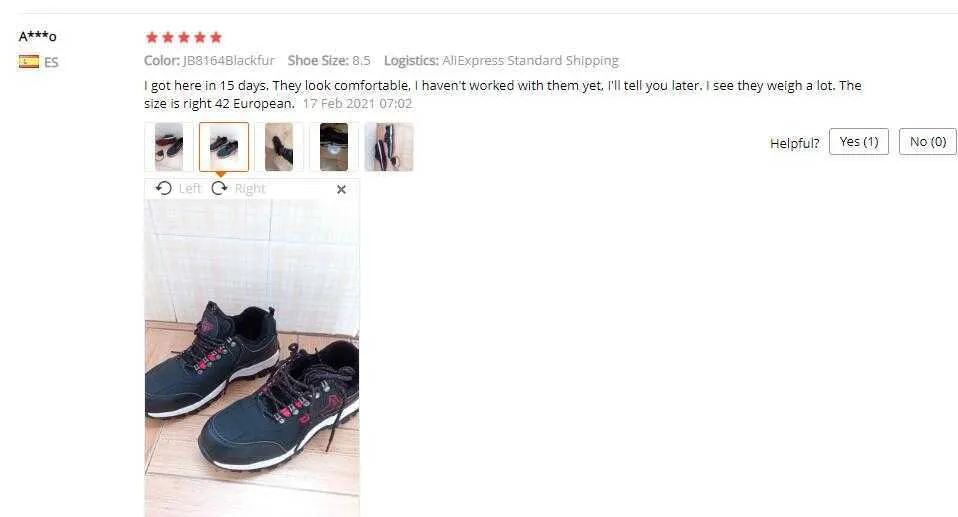Viewport: 958px width, 517px height.
Task: Click the fifth red rating star
Action: pyautogui.click(x=216, y=37)
